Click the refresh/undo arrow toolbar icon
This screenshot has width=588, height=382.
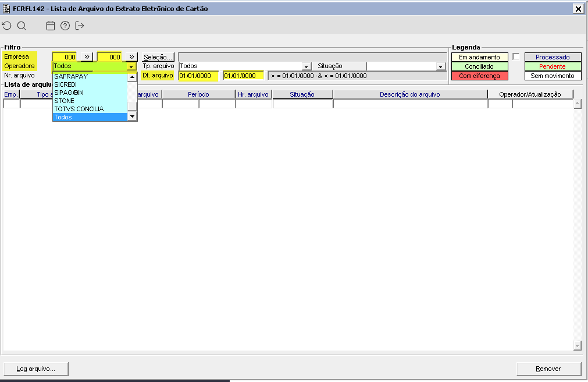pos(7,26)
